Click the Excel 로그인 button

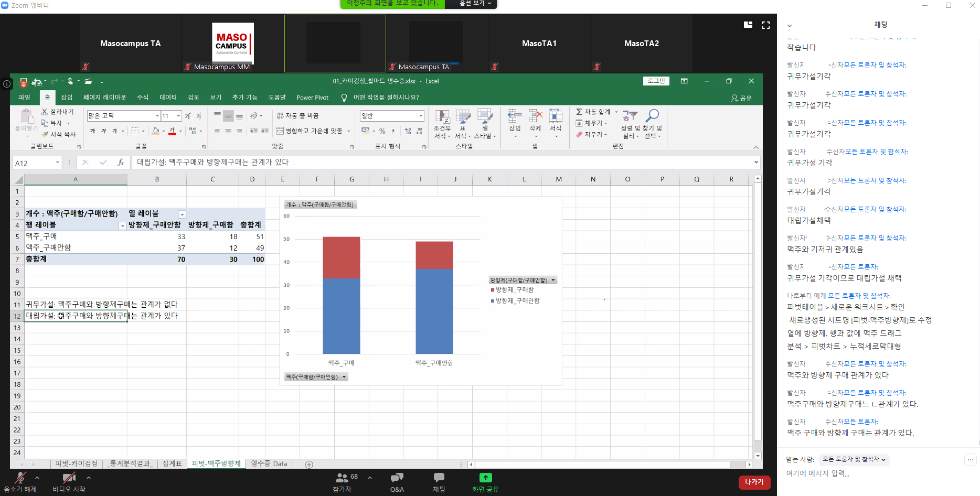[x=656, y=81]
